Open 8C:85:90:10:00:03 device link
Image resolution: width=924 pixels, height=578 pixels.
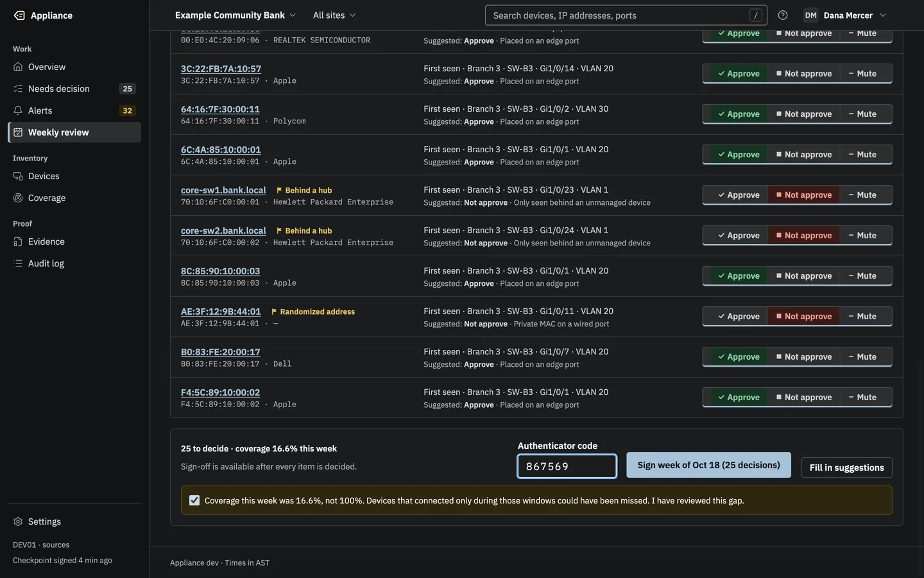click(x=221, y=271)
